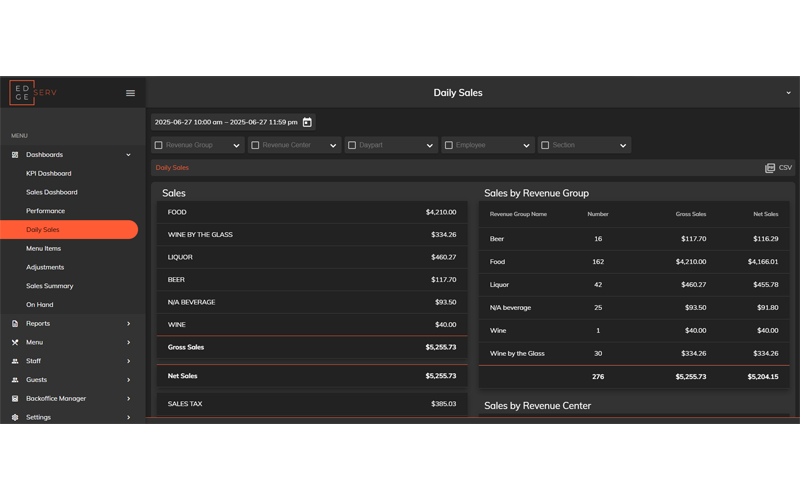Image resolution: width=800 pixels, height=500 pixels.
Task: Check the Employee filter checkbox
Action: [x=449, y=145]
